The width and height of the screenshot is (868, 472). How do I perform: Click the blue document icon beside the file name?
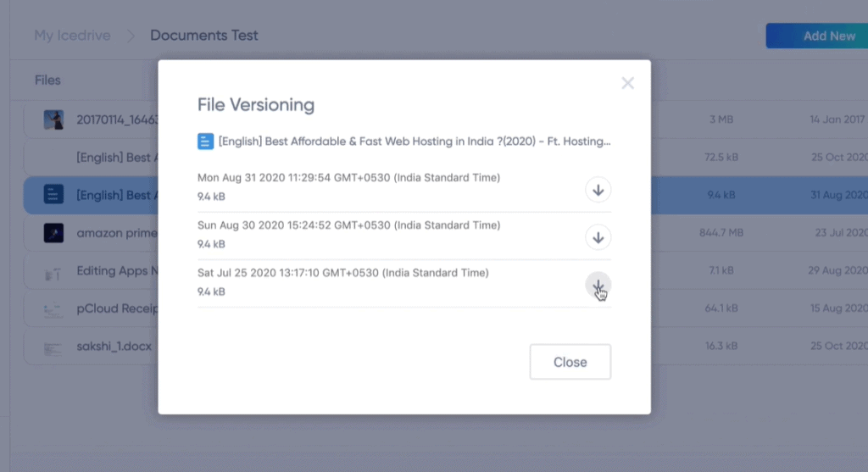(205, 142)
